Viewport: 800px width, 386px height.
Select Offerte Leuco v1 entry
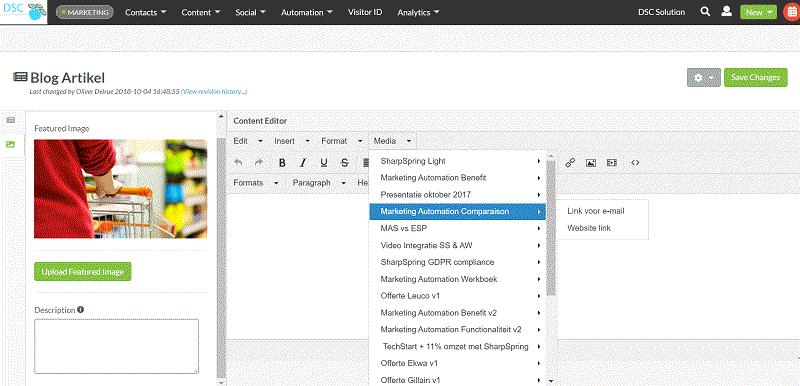tap(458, 296)
